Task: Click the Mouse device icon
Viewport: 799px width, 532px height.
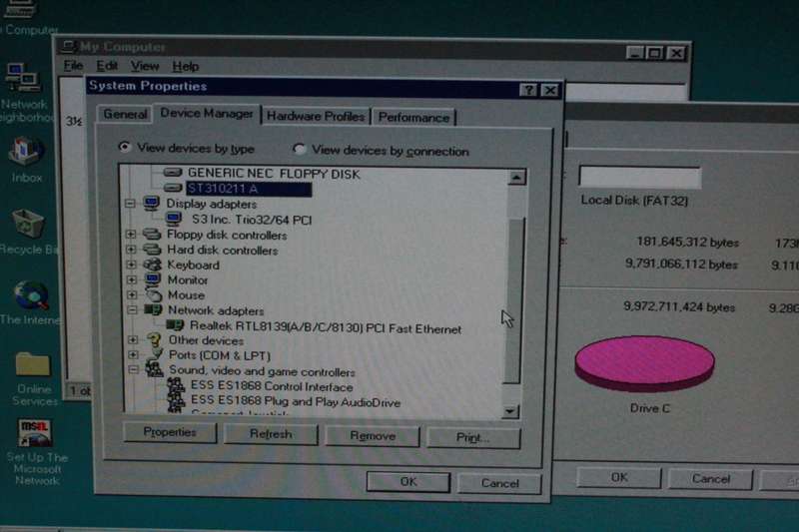Action: coord(154,294)
